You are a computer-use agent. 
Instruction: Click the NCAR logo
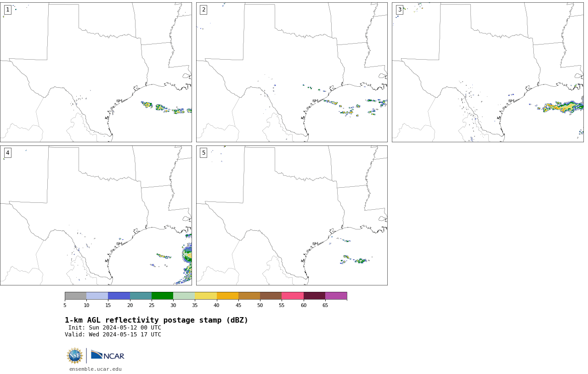pyautogui.click(x=107, y=355)
